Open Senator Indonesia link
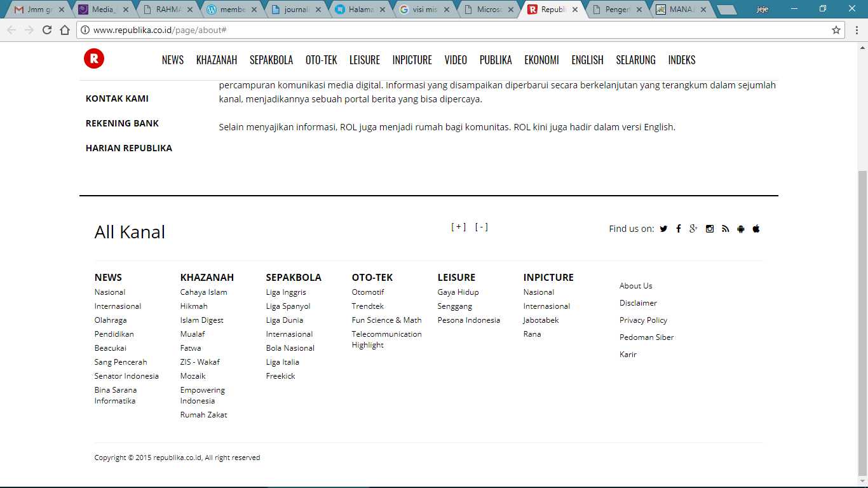868x488 pixels. pyautogui.click(x=126, y=376)
